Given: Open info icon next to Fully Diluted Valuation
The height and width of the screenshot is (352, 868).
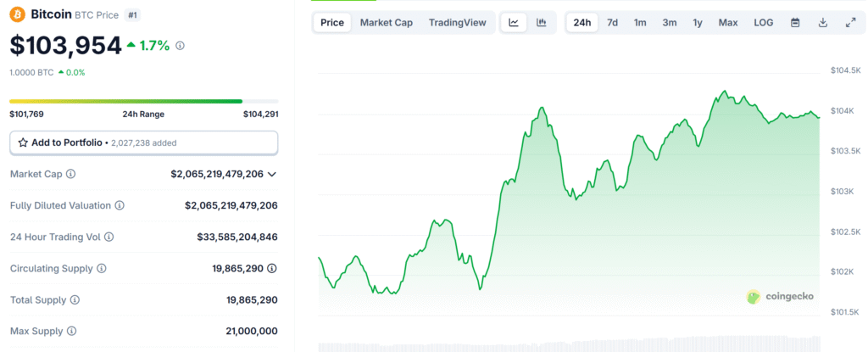Looking at the screenshot, I should (120, 205).
